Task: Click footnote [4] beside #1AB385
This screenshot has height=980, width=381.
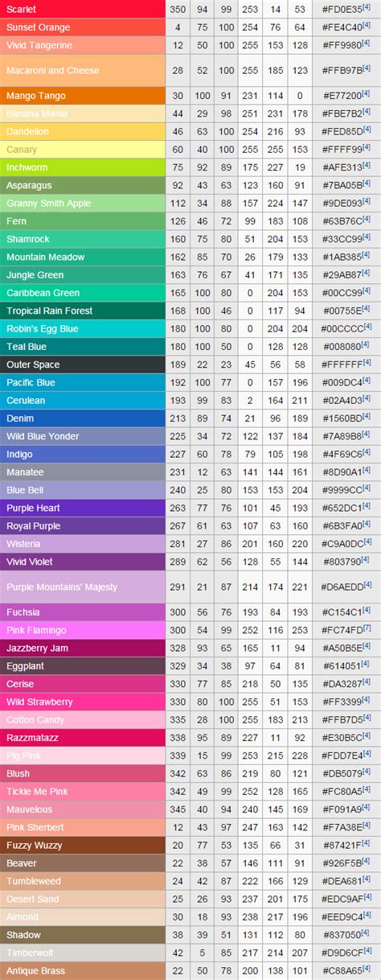Action: tap(367, 255)
